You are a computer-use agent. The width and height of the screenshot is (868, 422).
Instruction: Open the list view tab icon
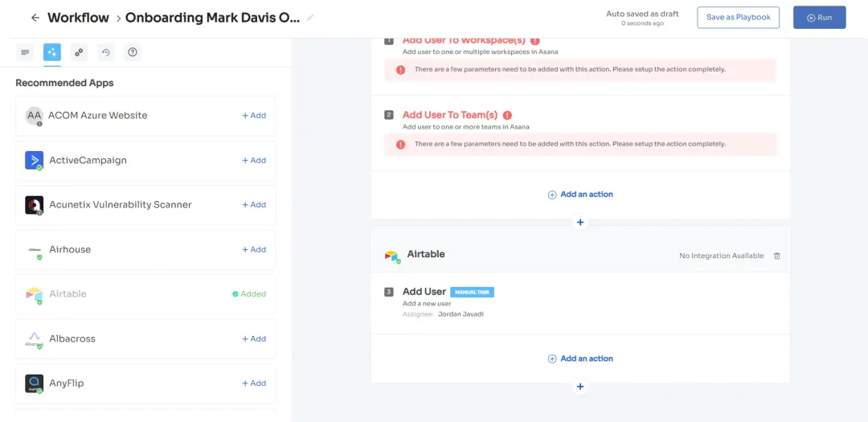[25, 52]
